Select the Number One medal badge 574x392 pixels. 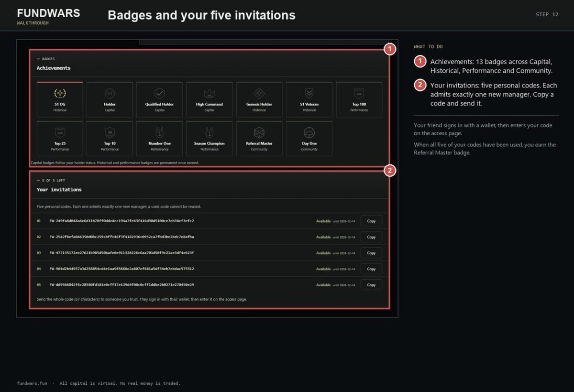[x=159, y=132]
